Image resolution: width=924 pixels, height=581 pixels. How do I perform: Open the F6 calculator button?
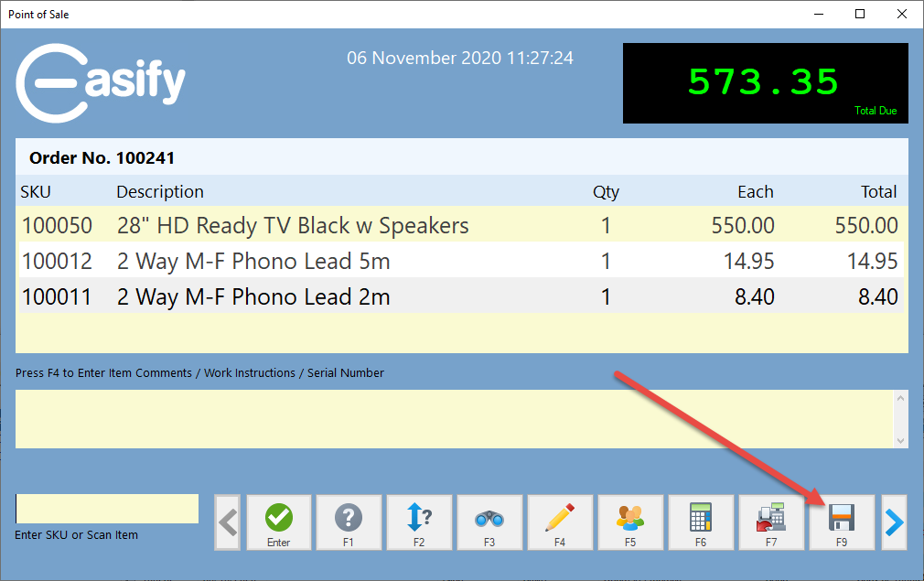[x=701, y=522]
